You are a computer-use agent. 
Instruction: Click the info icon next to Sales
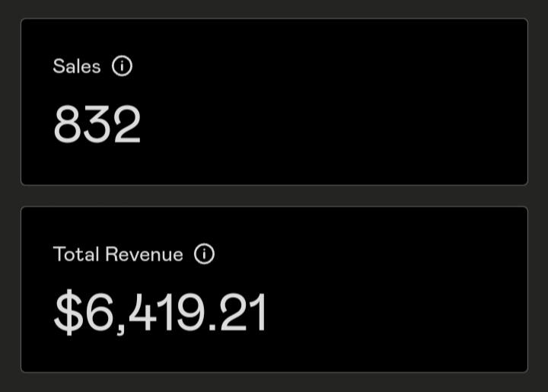(x=122, y=66)
